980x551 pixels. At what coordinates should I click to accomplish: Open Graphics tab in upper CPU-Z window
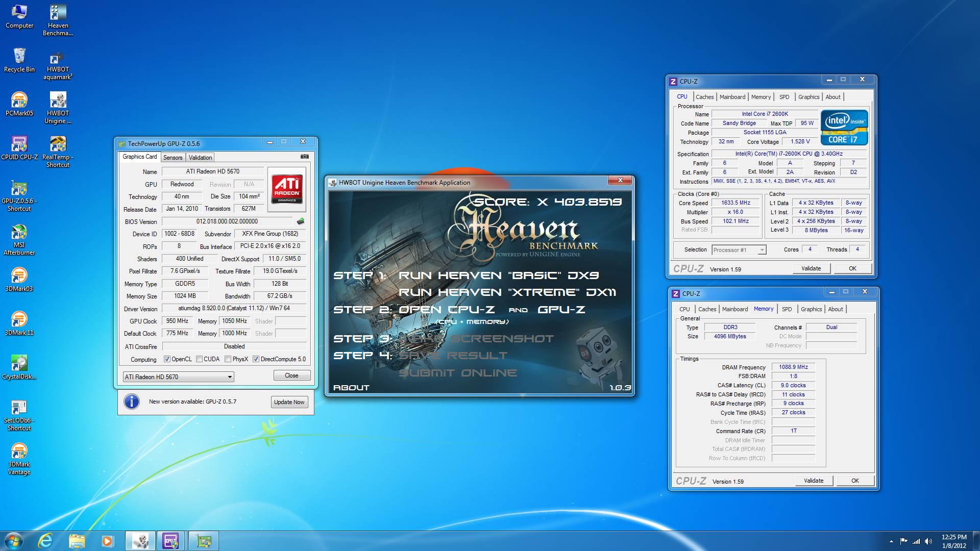point(808,97)
